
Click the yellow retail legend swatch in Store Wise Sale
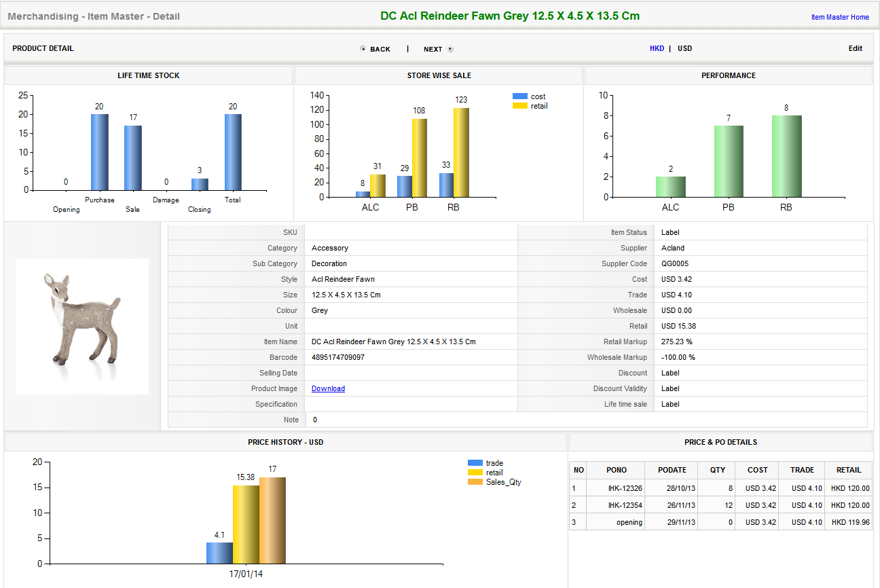point(520,106)
